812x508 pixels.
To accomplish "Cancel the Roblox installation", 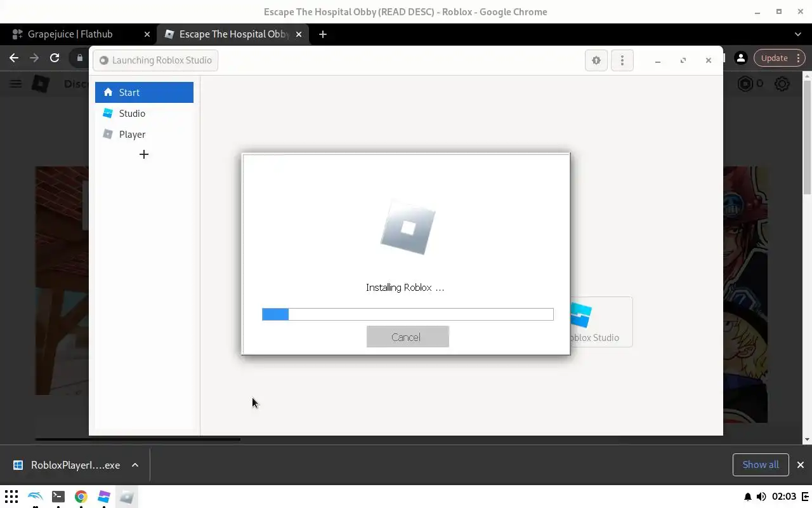I will [407, 337].
